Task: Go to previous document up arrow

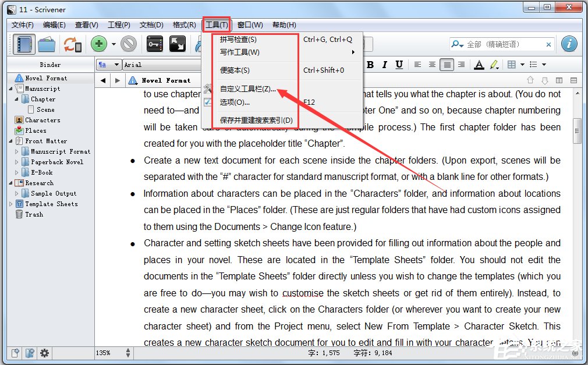Action: [530, 80]
